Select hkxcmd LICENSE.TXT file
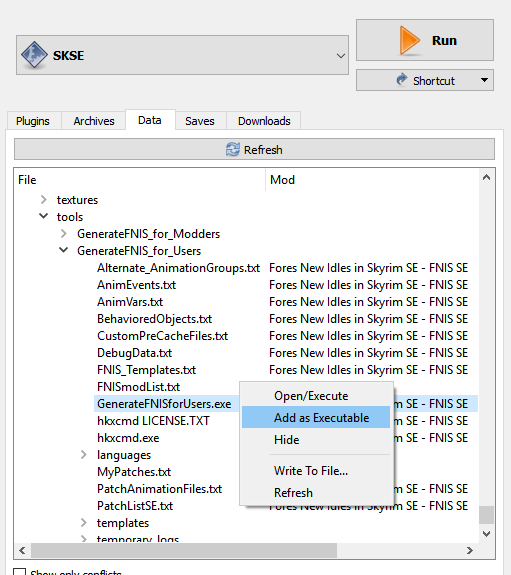The image size is (511, 575). coord(153,421)
